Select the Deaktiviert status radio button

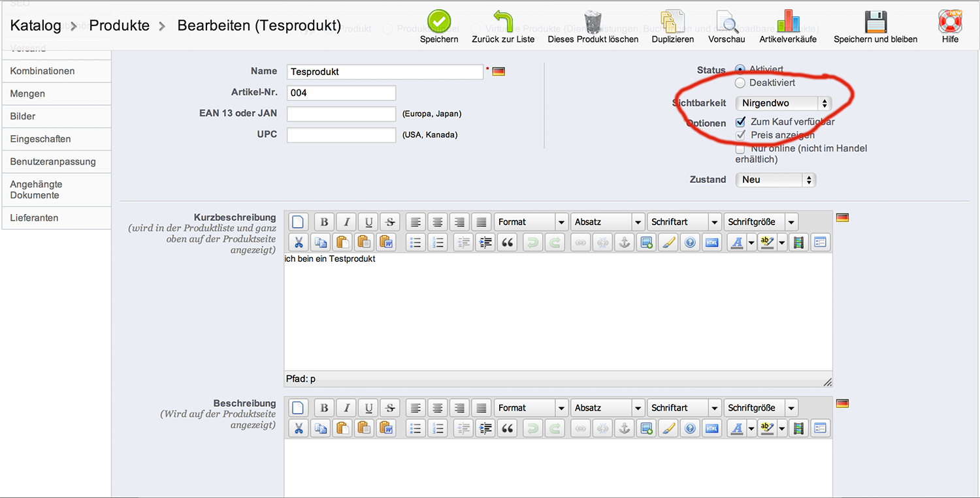click(740, 83)
